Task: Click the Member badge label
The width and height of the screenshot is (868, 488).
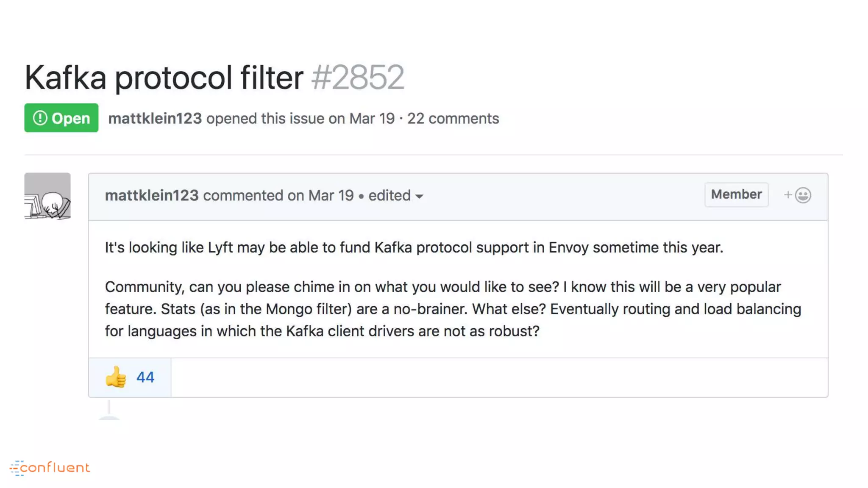Action: coord(736,194)
